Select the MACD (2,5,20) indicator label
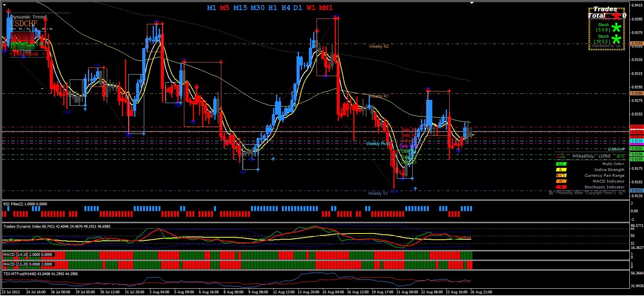 tap(28, 264)
